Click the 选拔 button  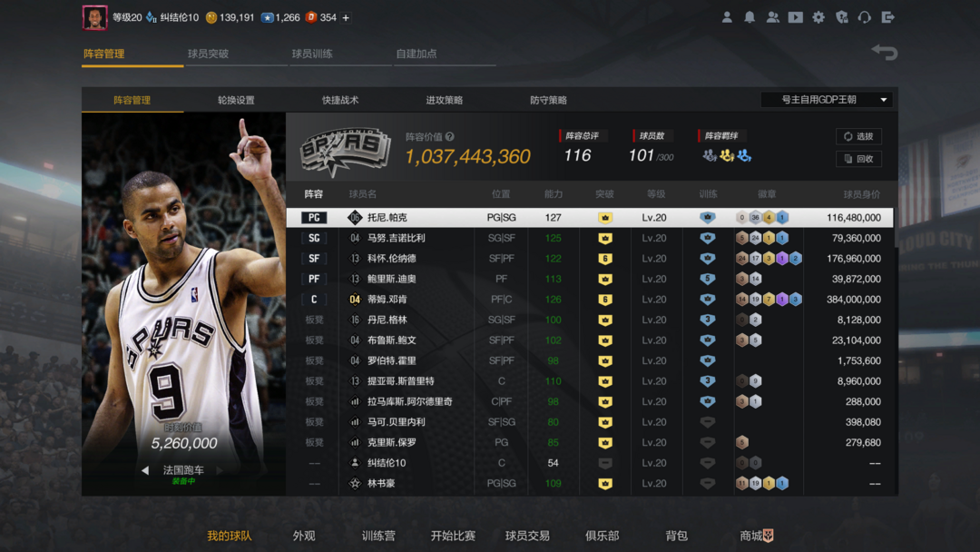(x=858, y=136)
